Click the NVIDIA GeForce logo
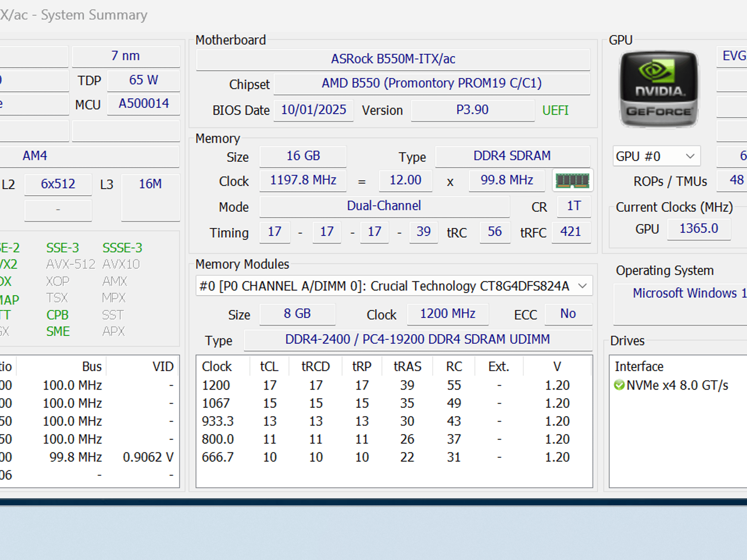Screen dimensions: 747x560 point(659,89)
